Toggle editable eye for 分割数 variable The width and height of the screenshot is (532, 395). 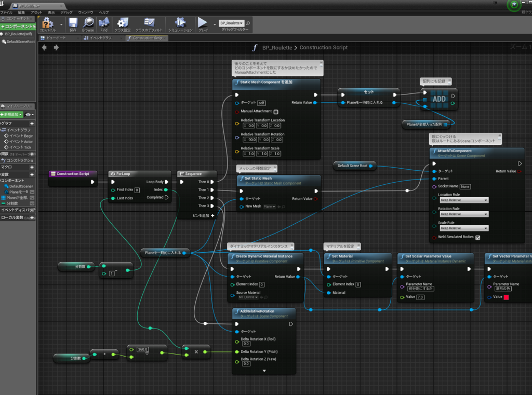tap(32, 203)
